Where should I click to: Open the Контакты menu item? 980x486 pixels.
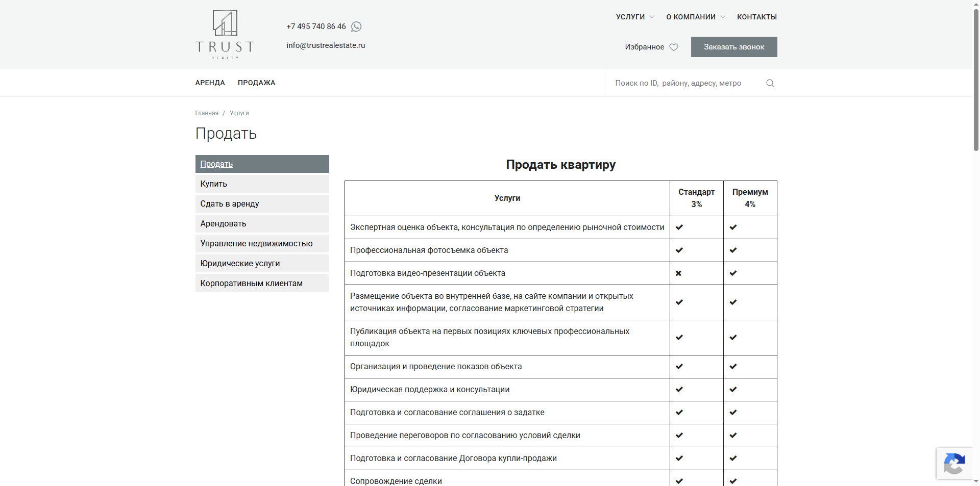pyautogui.click(x=757, y=17)
